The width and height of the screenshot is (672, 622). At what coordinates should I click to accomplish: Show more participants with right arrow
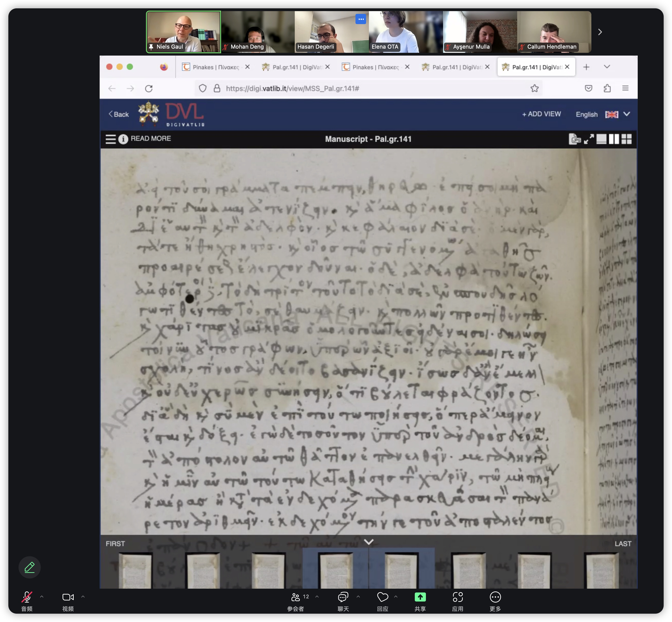pos(599,32)
